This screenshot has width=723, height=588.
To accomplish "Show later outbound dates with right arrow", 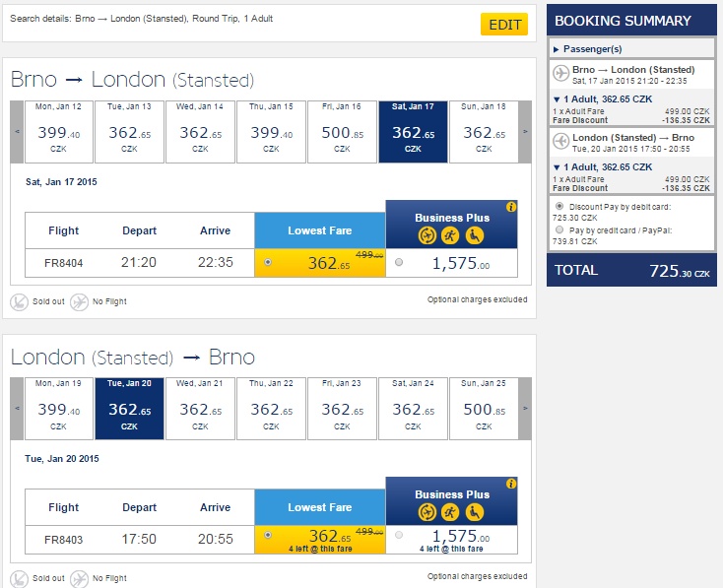I will 525,132.
